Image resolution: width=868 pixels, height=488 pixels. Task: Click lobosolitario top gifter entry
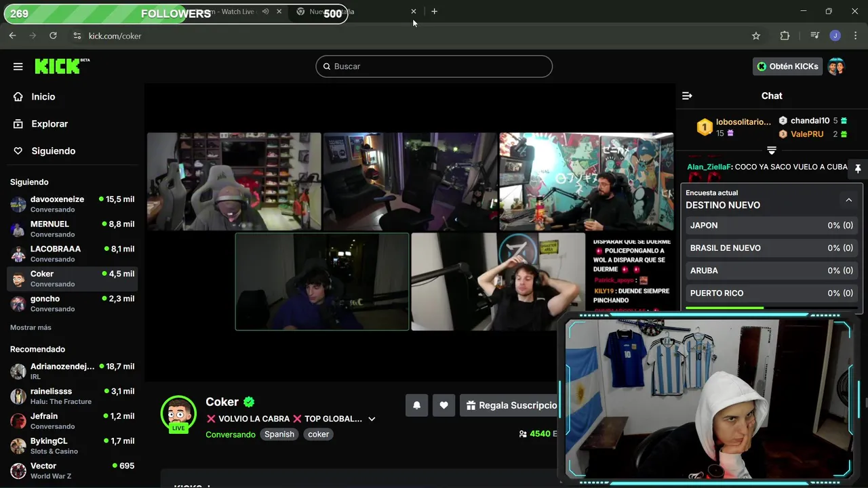point(734,127)
